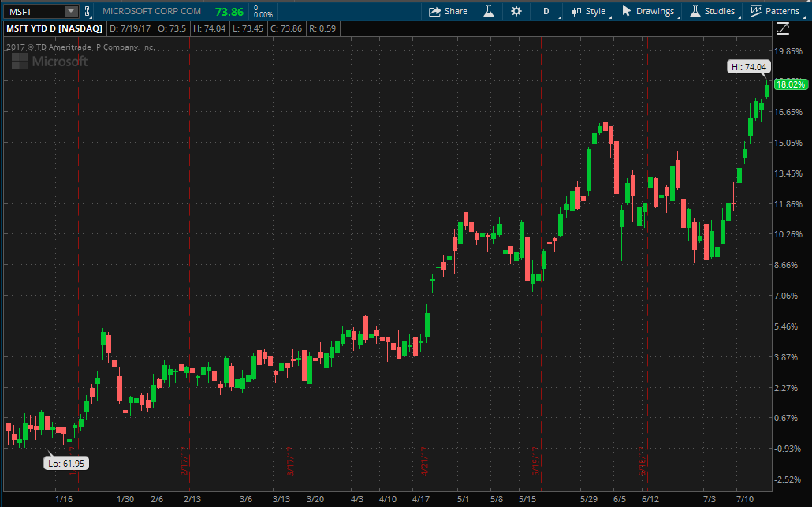The height and width of the screenshot is (507, 812).
Task: Click the Hi: 74.04 label
Action: click(x=749, y=67)
